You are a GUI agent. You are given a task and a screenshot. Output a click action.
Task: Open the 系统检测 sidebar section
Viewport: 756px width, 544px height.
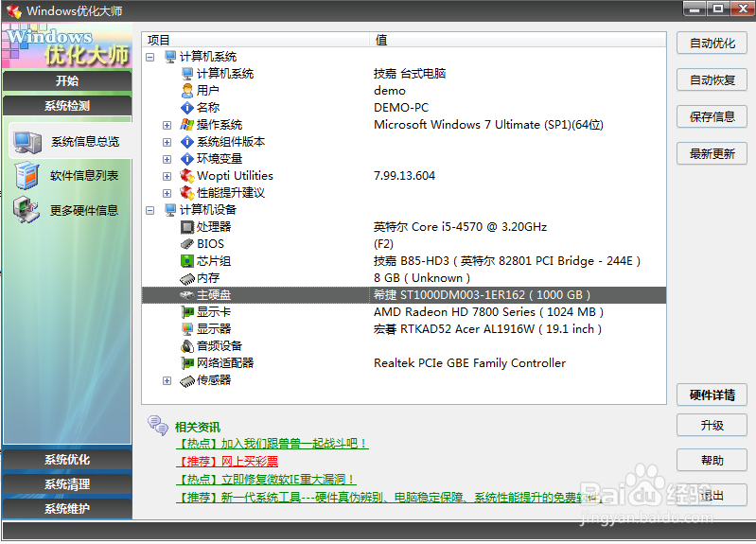pyautogui.click(x=67, y=106)
